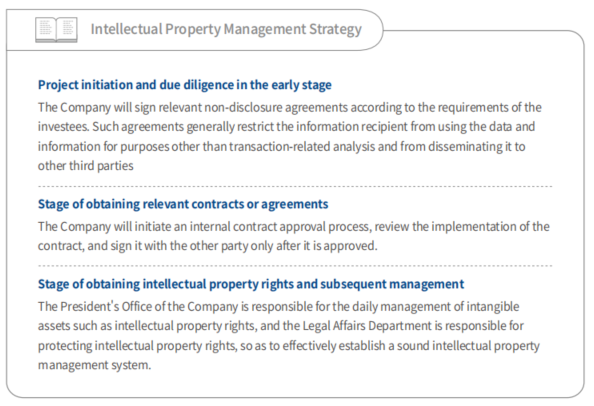Click the phrase 'non-disclosure agreements'
594x406 pixels.
click(x=276, y=108)
